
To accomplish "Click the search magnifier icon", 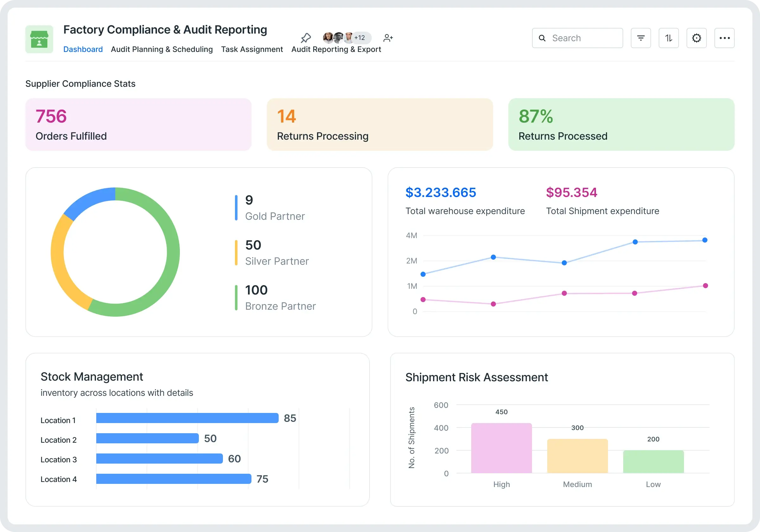I will point(542,38).
